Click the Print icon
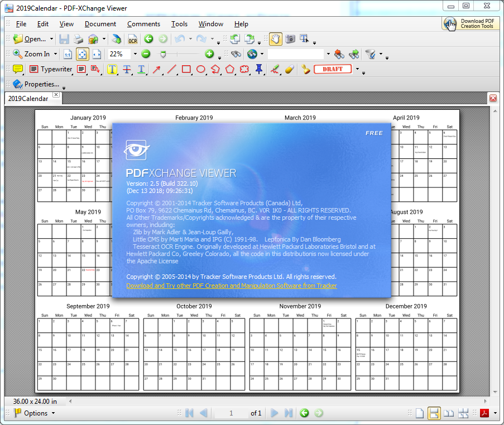The image size is (504, 425). pyautogui.click(x=78, y=39)
